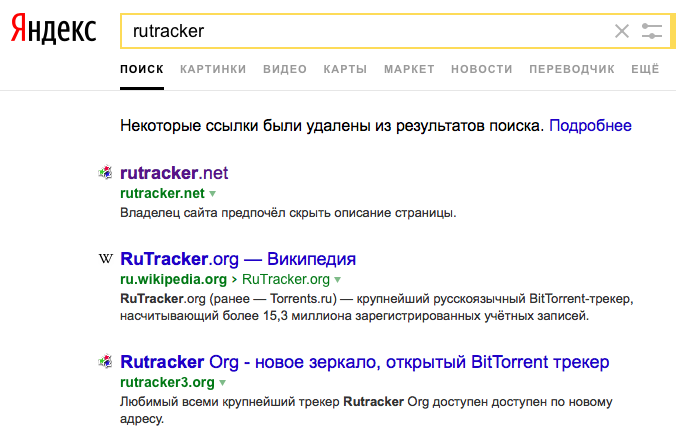This screenshot has width=676, height=441.
Task: Click the Wikipedia snippet starting 'RuTracker.org (ранее'
Action: click(x=377, y=307)
